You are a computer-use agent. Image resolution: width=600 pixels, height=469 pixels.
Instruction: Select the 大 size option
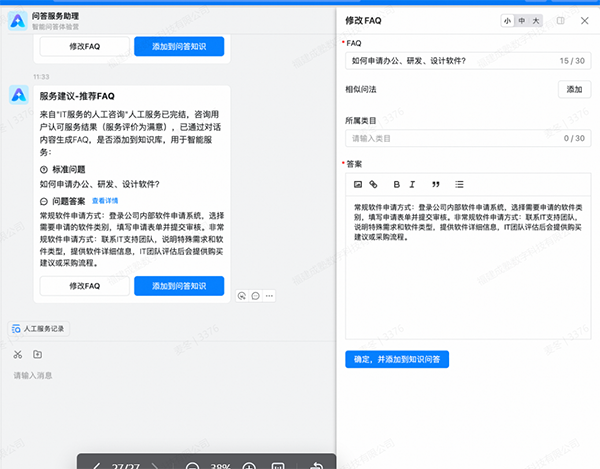tap(536, 21)
